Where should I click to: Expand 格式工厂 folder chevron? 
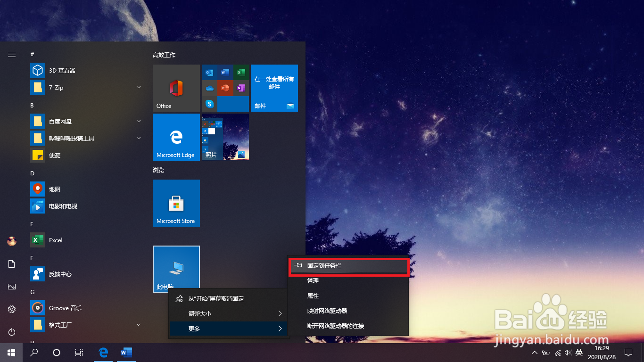[139, 325]
